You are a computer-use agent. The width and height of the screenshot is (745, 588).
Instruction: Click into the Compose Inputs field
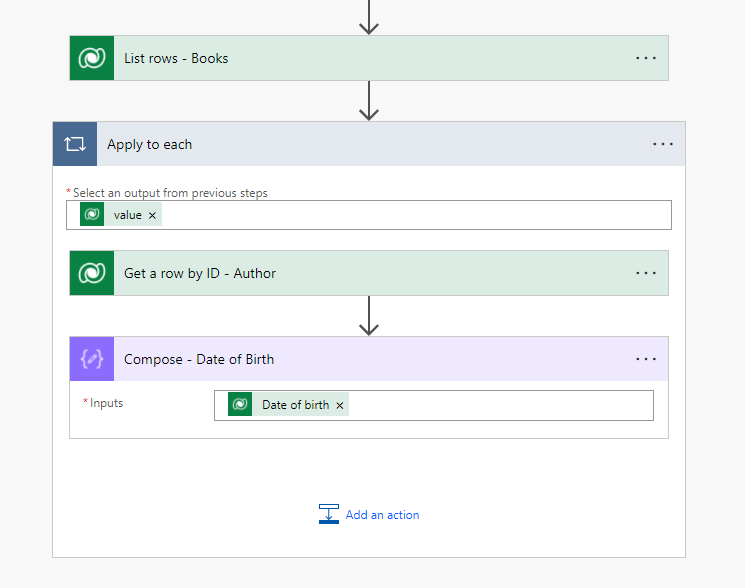coord(500,405)
